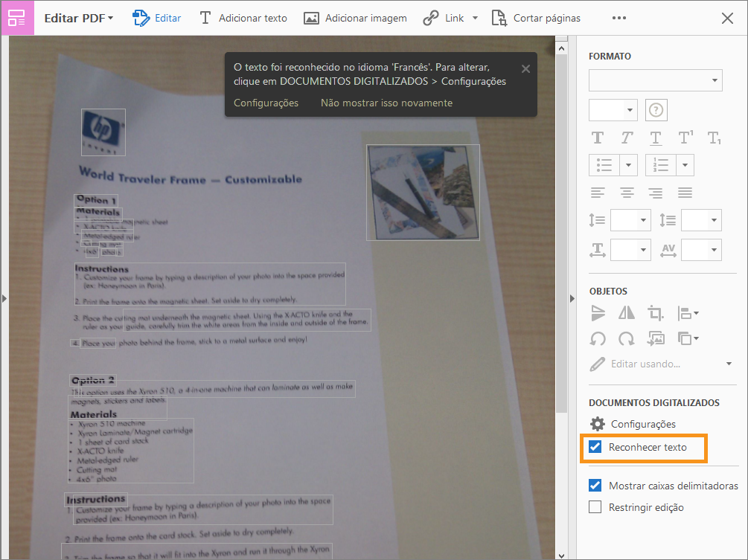Viewport: 748px width, 560px height.
Task: Click flip horizontal object icon
Action: pyautogui.click(x=627, y=313)
